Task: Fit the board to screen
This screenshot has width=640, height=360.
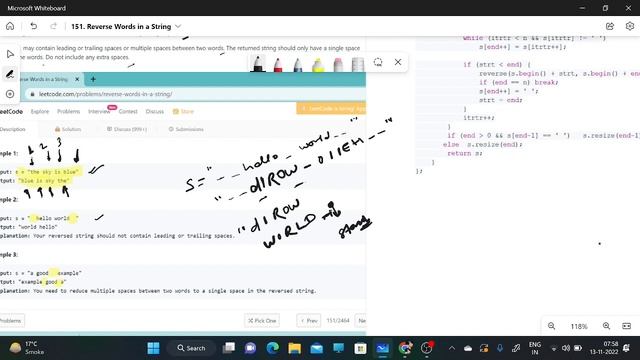Action: click(x=627, y=326)
